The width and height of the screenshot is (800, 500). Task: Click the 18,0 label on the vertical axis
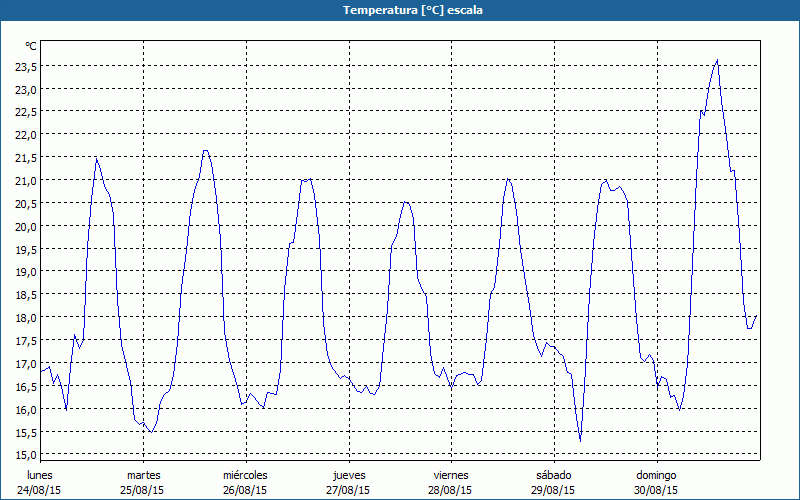pyautogui.click(x=27, y=318)
